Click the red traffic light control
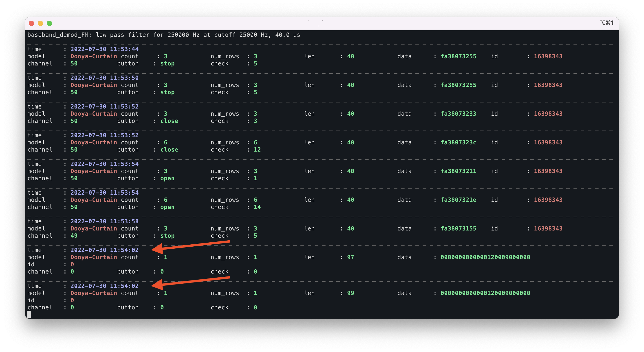 (x=31, y=23)
